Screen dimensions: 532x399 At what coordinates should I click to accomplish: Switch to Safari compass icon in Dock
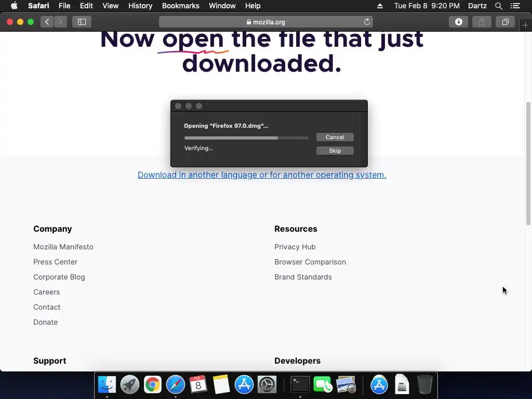[176, 385]
